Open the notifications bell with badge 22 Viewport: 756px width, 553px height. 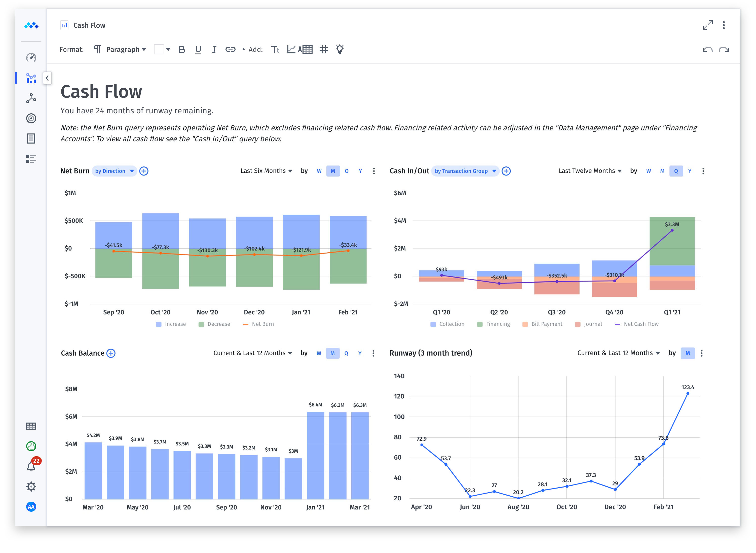point(31,466)
